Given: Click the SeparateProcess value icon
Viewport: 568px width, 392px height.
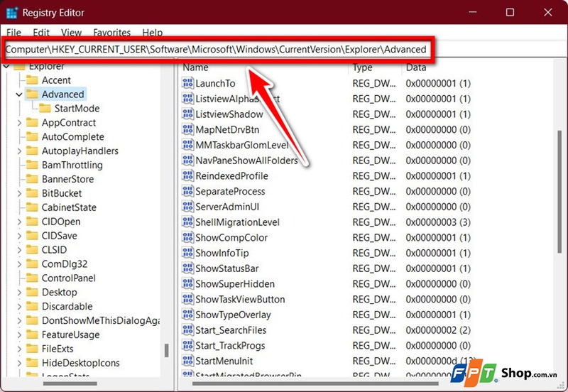Looking at the screenshot, I should pyautogui.click(x=187, y=191).
